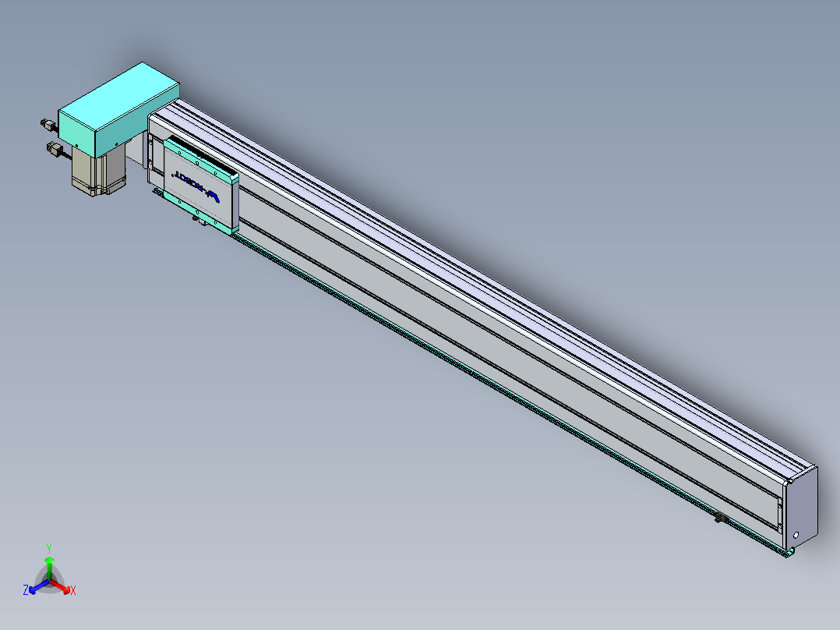840x630 pixels.
Task: Click the blue robot logo on the slider
Action: click(x=196, y=188)
